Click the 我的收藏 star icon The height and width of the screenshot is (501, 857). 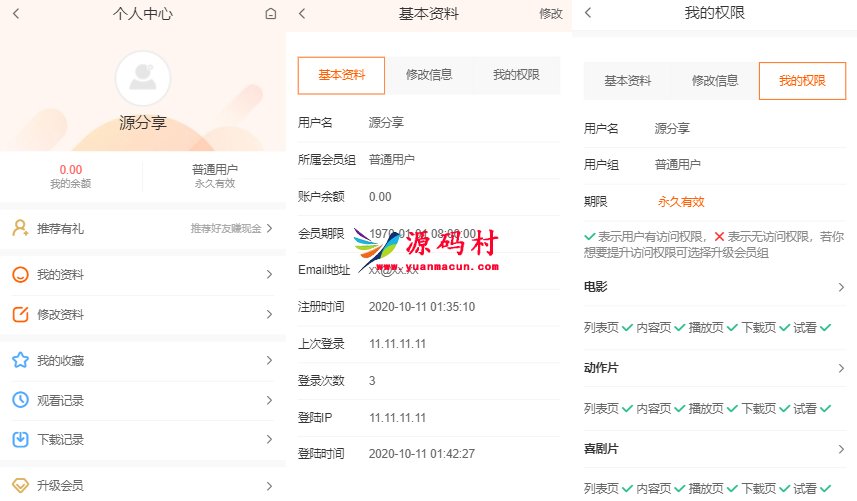click(20, 361)
